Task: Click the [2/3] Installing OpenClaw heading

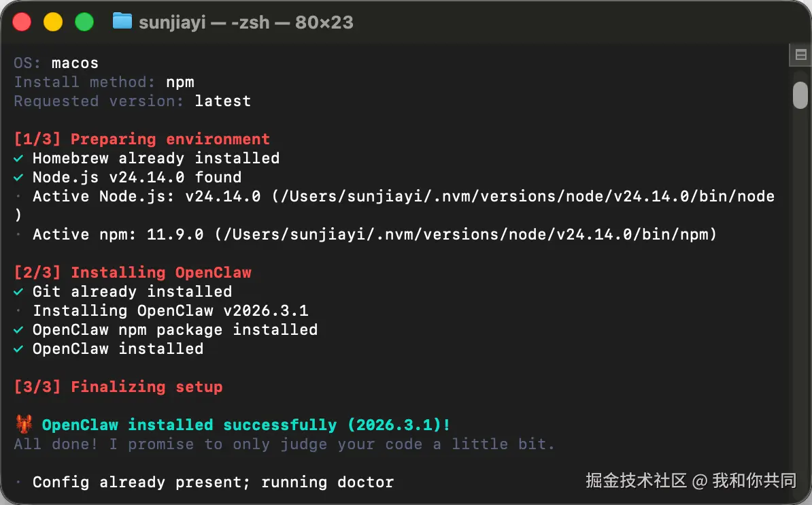Action: pyautogui.click(x=133, y=273)
